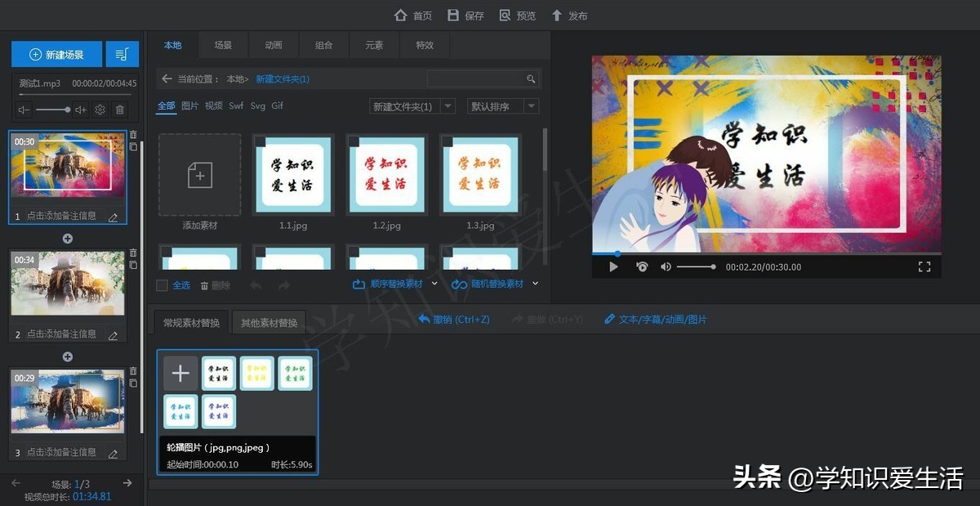
Task: Click the 顺序替换素材 sequential replace icon
Action: tap(359, 284)
